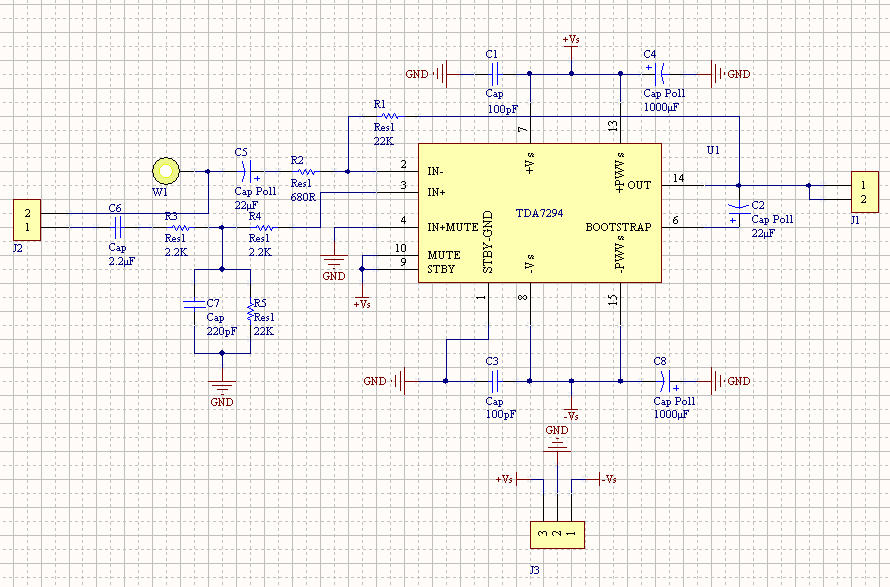Image resolution: width=890 pixels, height=587 pixels.
Task: Click the 680R value of R2
Action: (304, 197)
